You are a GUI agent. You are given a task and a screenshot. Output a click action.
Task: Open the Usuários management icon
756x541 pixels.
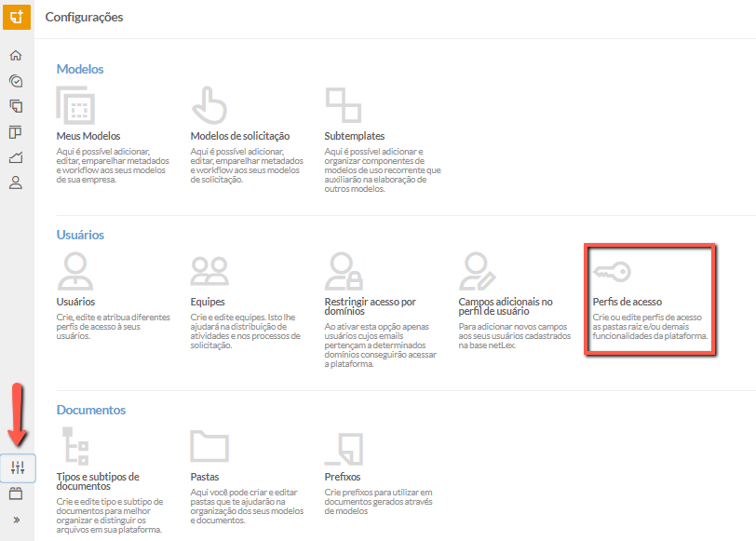pos(75,271)
